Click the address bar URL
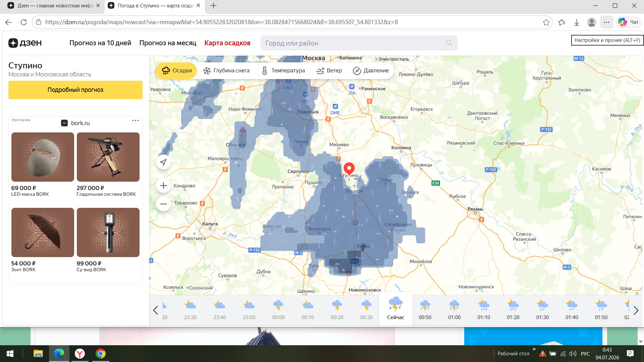644x362 pixels. [221, 22]
